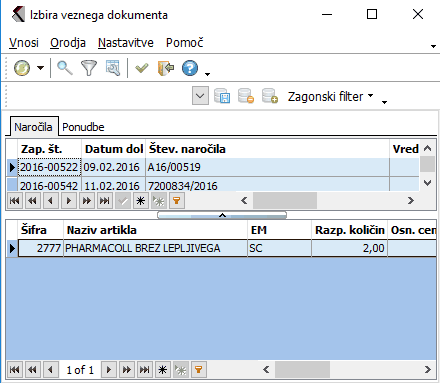
Task: Expand the filter toolbar overflow arrow
Action: pos(384,102)
